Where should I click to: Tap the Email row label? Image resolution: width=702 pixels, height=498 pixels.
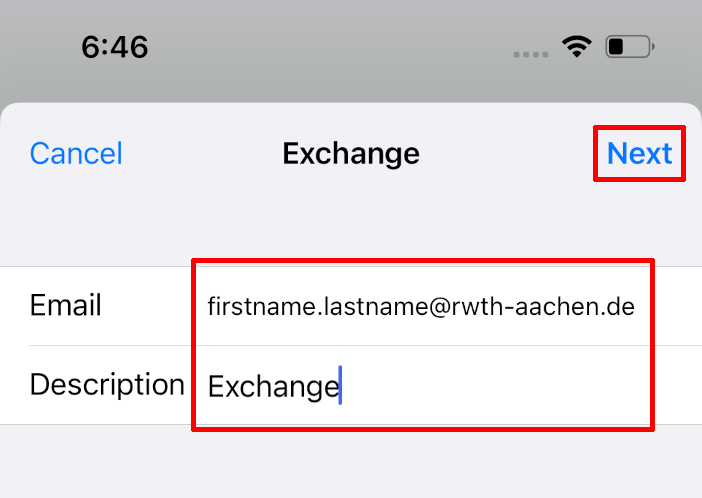tap(66, 305)
